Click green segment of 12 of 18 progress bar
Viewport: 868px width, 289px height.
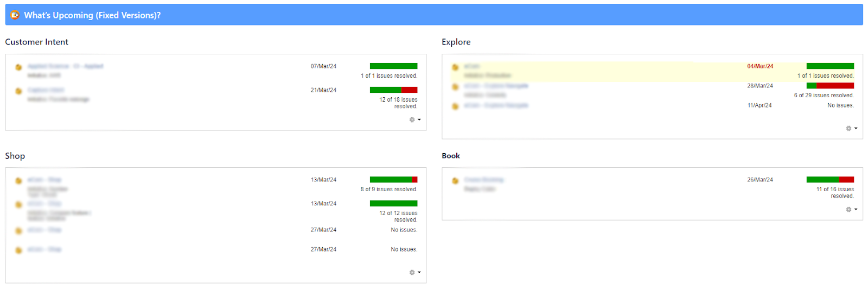coord(385,90)
